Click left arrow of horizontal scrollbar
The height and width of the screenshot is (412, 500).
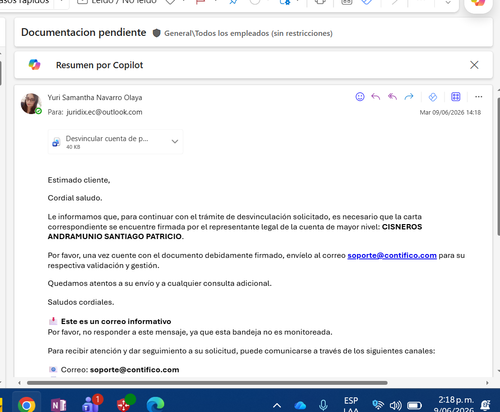19,383
